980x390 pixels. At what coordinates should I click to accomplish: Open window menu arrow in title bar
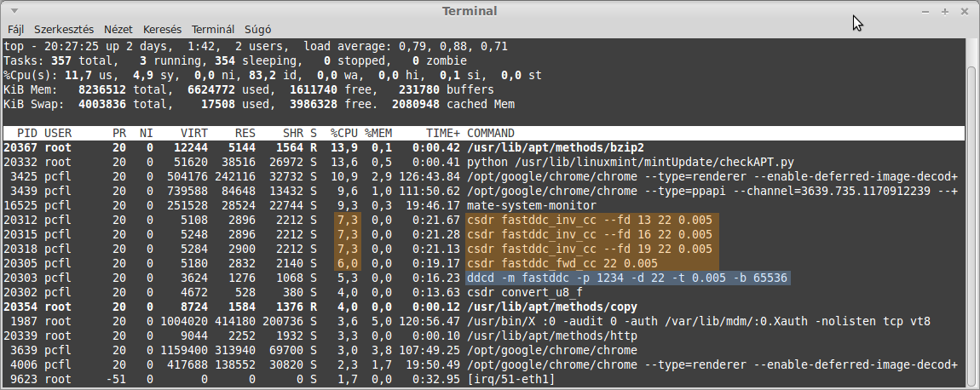14,11
